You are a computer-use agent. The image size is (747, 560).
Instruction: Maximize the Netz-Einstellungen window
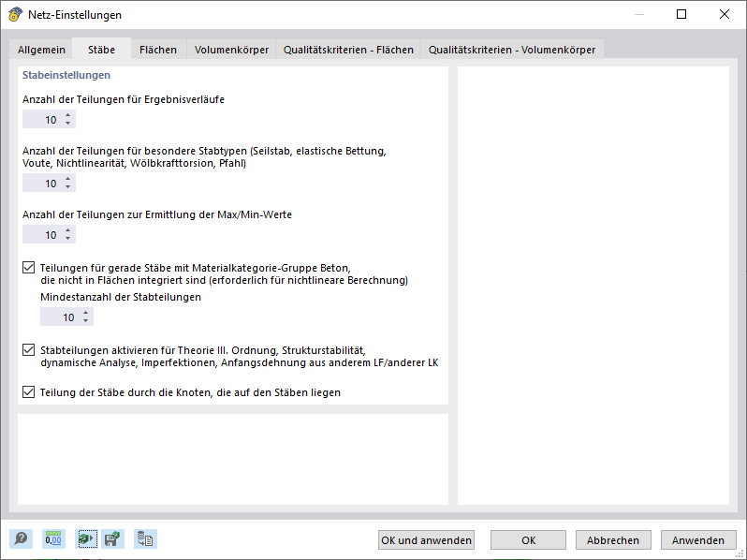(x=681, y=14)
